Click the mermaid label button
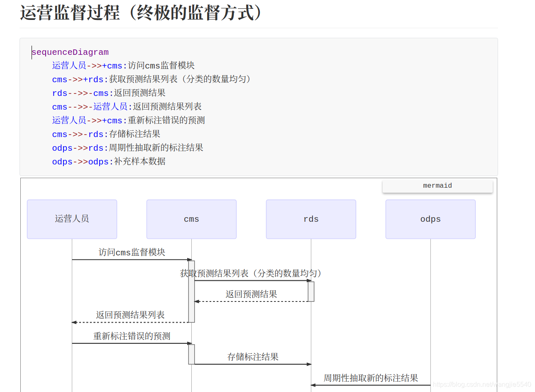The width and height of the screenshot is (535, 392). (x=437, y=186)
